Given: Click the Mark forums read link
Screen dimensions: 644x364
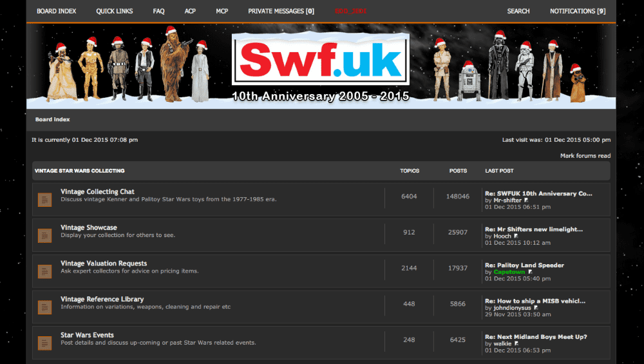Looking at the screenshot, I should 585,156.
